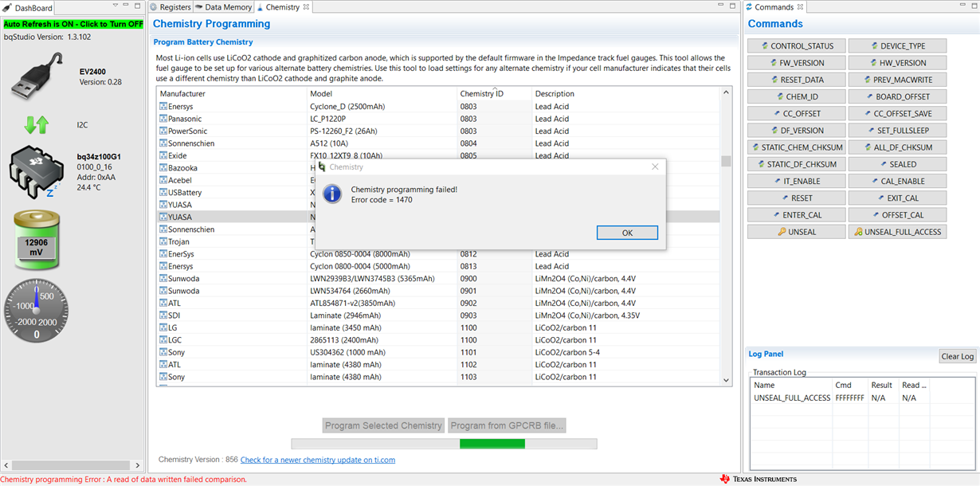Click the LGC 2865113 row icon
Screen dimensions: 980x486
[x=163, y=340]
